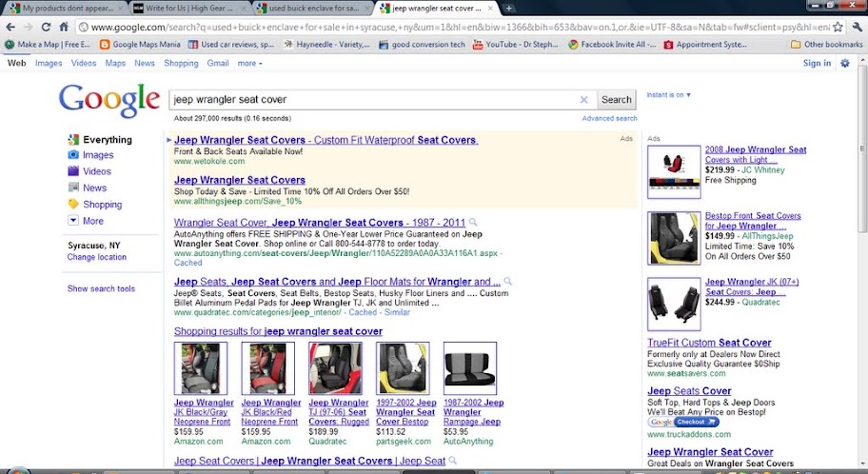Open preview magnifier beside Jeep Seats quadratec result
This screenshot has width=868, height=474.
[507, 282]
